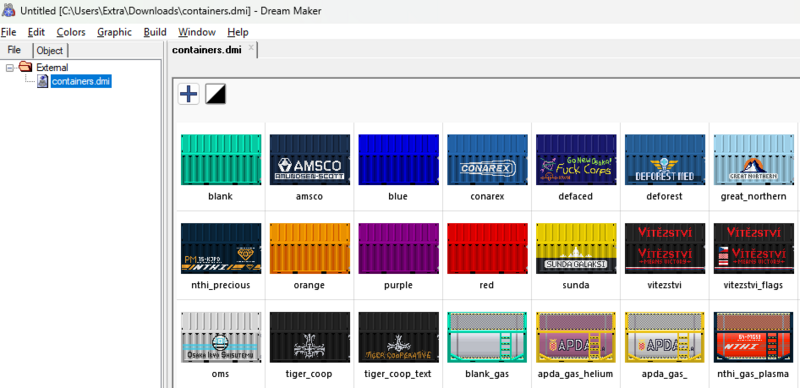Click the "amsco" state name label
The width and height of the screenshot is (800, 388).
(309, 196)
